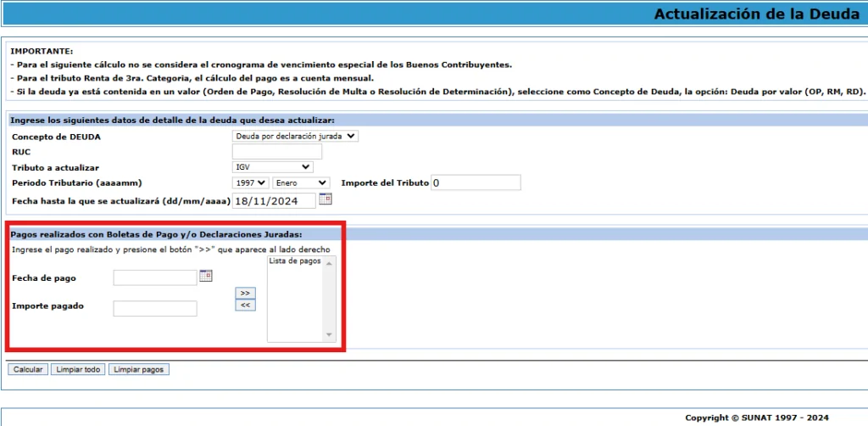
Task: Click the RUC input field
Action: point(277,152)
